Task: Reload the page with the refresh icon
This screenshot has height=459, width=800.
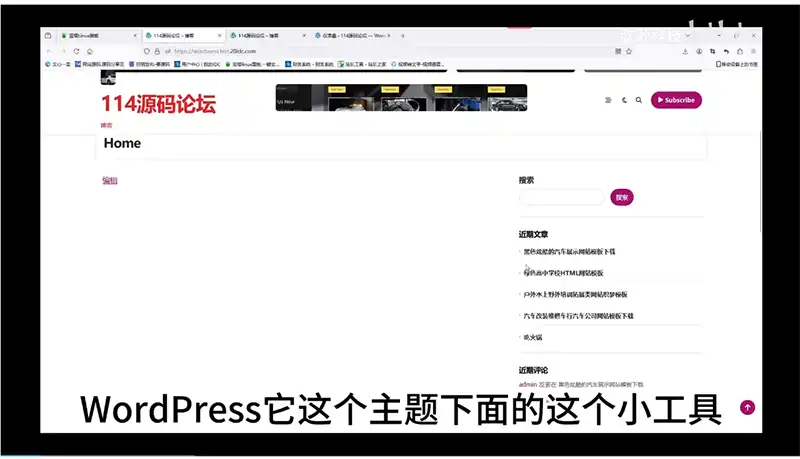Action: [76, 51]
